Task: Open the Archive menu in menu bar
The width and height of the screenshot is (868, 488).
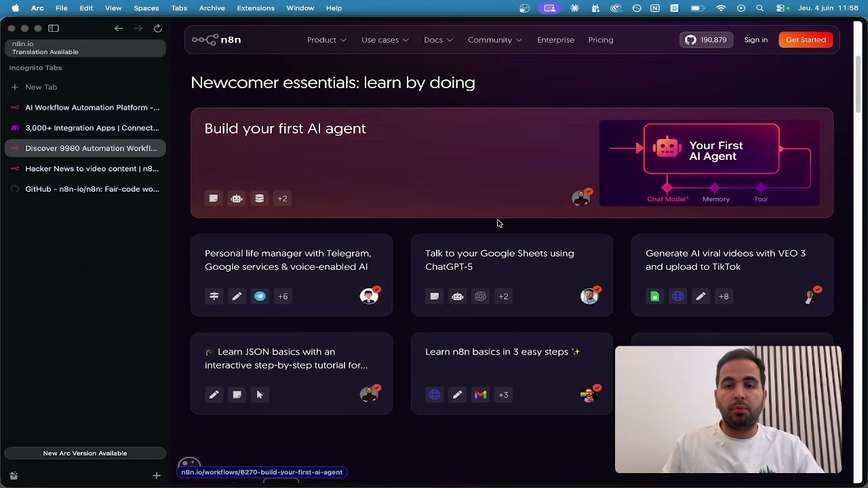Action: point(212,8)
